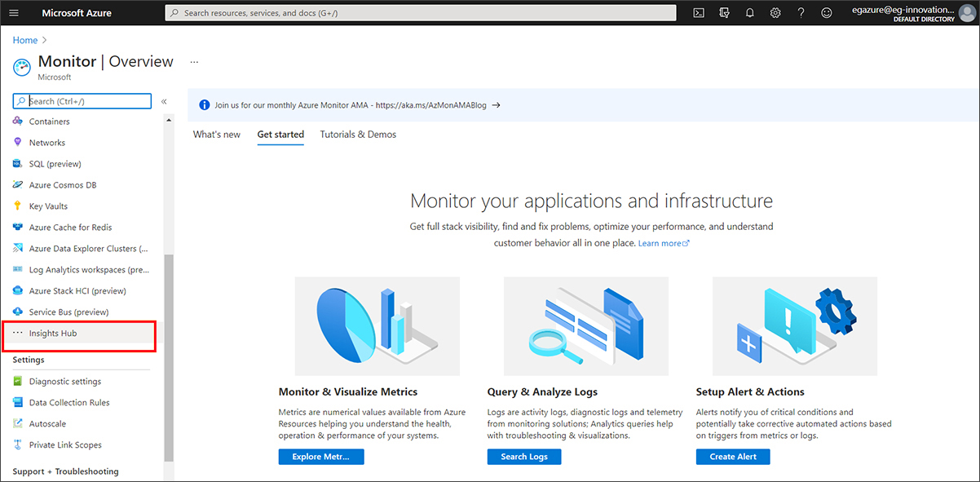Image resolution: width=980 pixels, height=482 pixels.
Task: Open the Azure Monitor AMA blog arrow link
Action: pos(496,105)
